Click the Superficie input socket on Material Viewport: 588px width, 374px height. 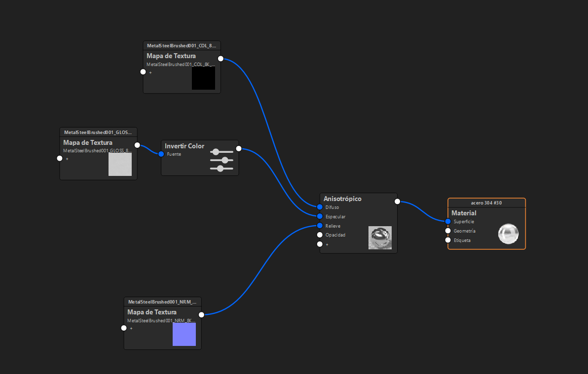pos(448,221)
